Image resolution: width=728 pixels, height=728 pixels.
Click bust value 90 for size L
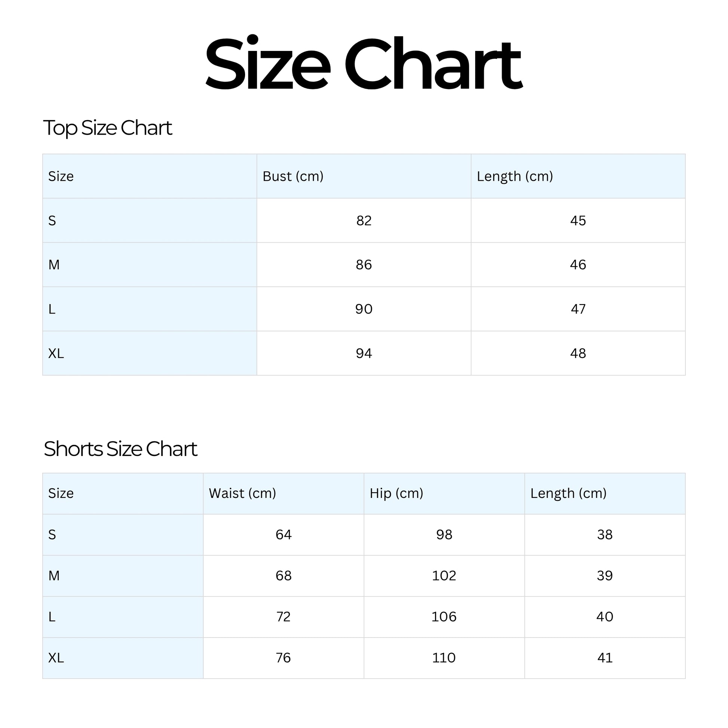pyautogui.click(x=364, y=309)
